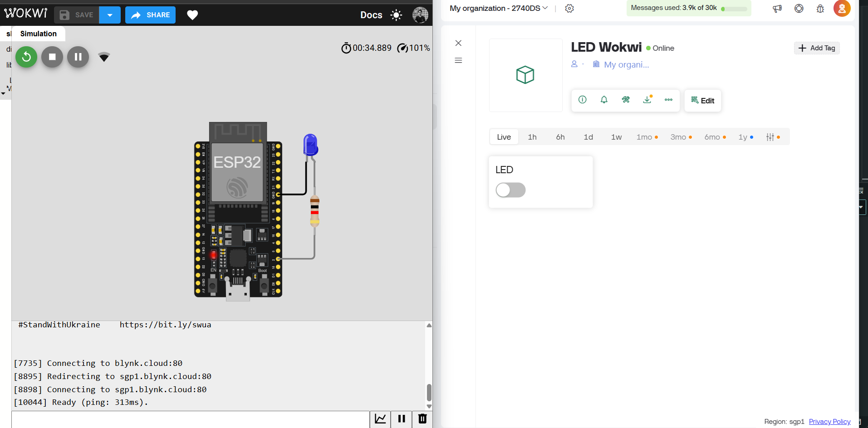
Task: Clear serial monitor with trash icon
Action: pos(422,419)
